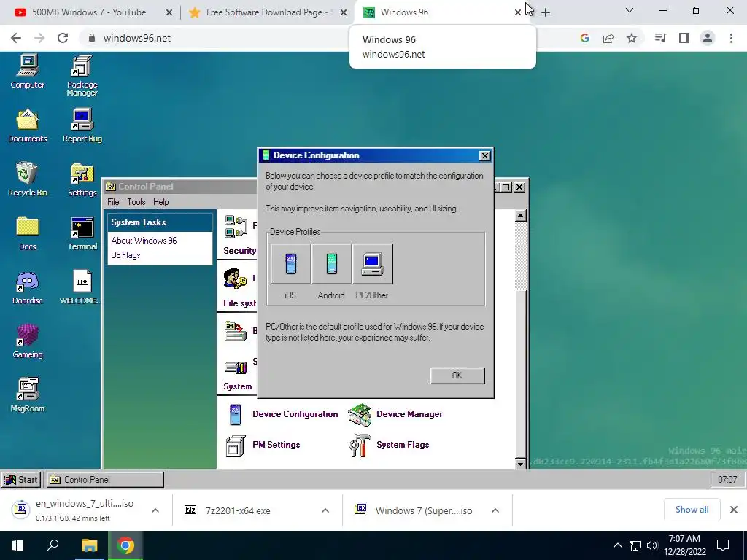
Task: Open the volume speaker tray icon
Action: click(x=652, y=545)
